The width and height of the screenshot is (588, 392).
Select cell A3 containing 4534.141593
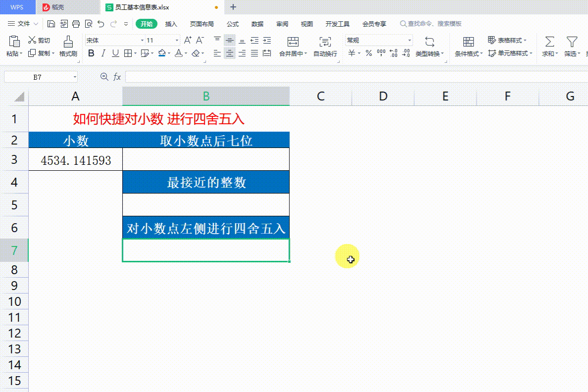[x=75, y=159]
